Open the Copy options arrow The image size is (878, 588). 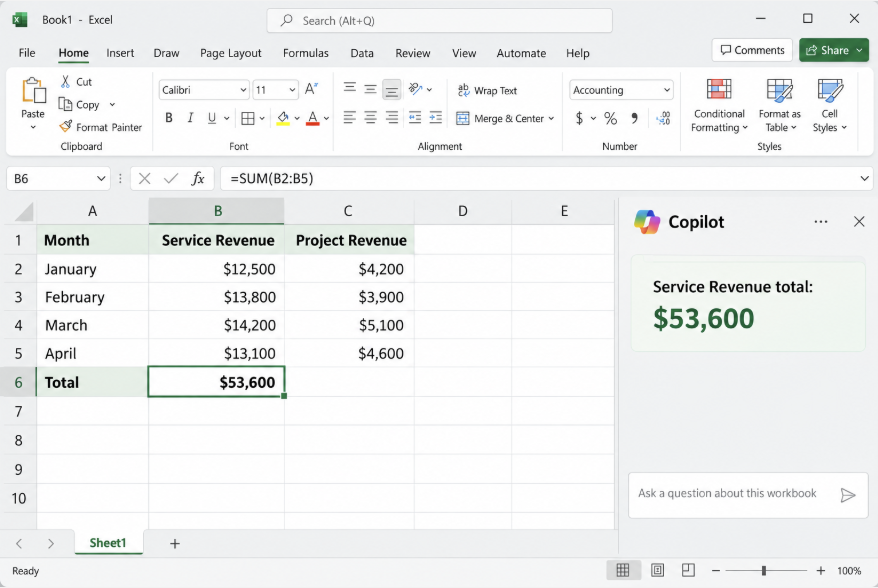click(x=112, y=105)
